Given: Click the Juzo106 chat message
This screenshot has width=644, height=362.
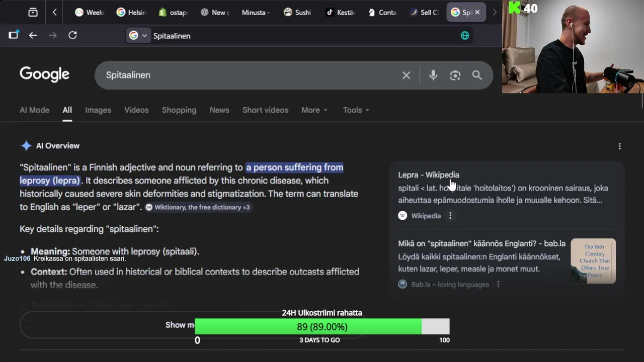Looking at the screenshot, I should 65,258.
